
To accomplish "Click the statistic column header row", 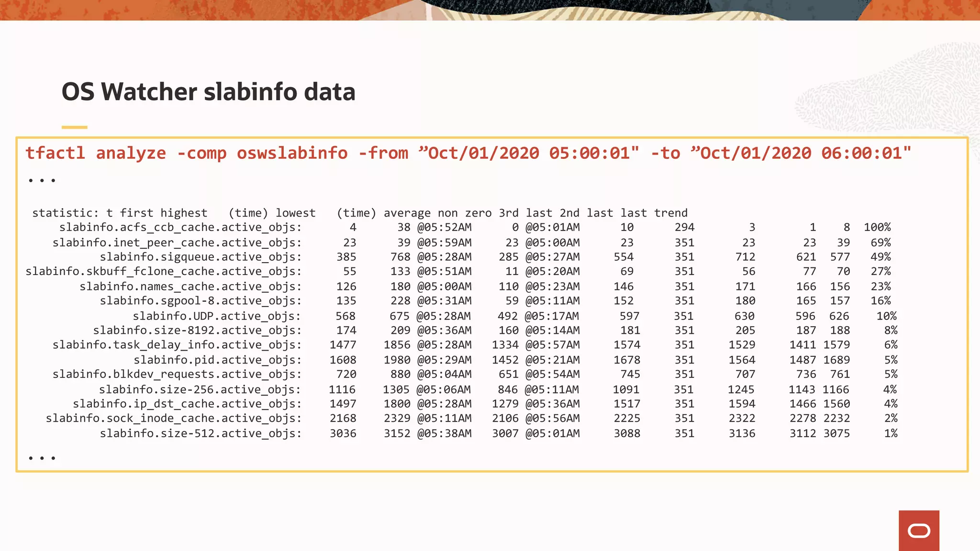I will pos(359,213).
